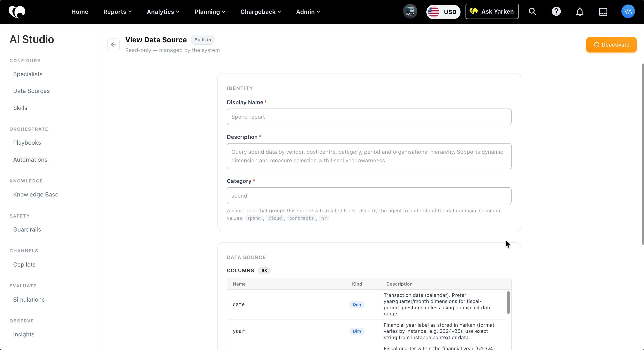Click the Description column header in table
644x350 pixels.
[399, 284]
